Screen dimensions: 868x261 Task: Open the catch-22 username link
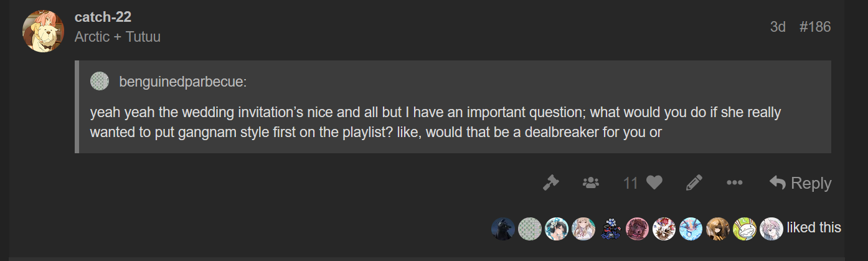coord(103,17)
